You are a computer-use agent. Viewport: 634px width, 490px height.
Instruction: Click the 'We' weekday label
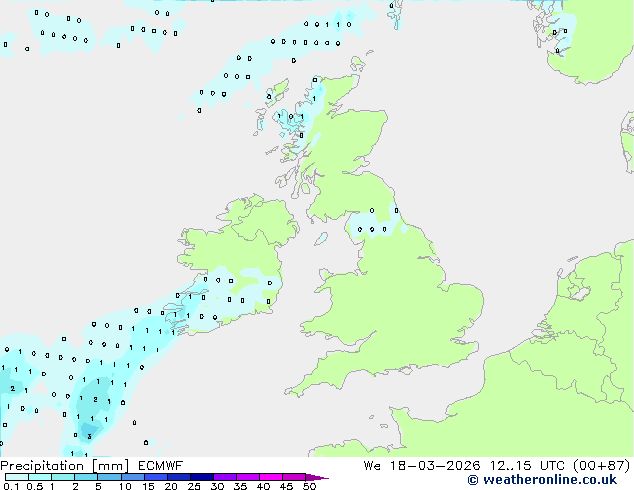coord(372,466)
